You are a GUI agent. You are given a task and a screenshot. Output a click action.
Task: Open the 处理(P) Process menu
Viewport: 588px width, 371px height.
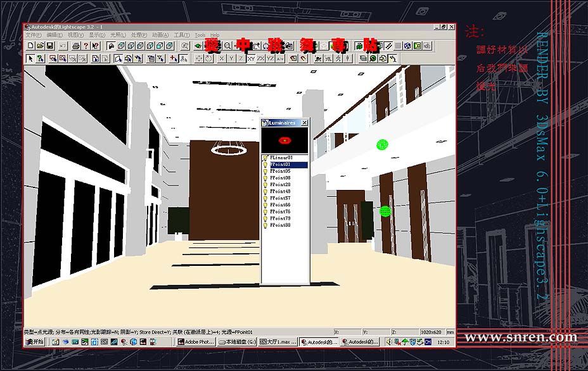point(139,35)
